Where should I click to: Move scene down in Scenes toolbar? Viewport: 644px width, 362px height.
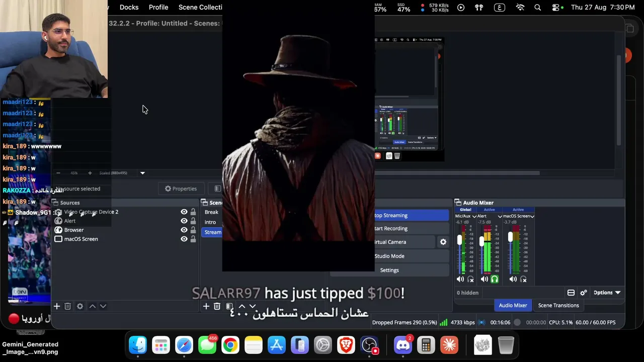click(253, 306)
